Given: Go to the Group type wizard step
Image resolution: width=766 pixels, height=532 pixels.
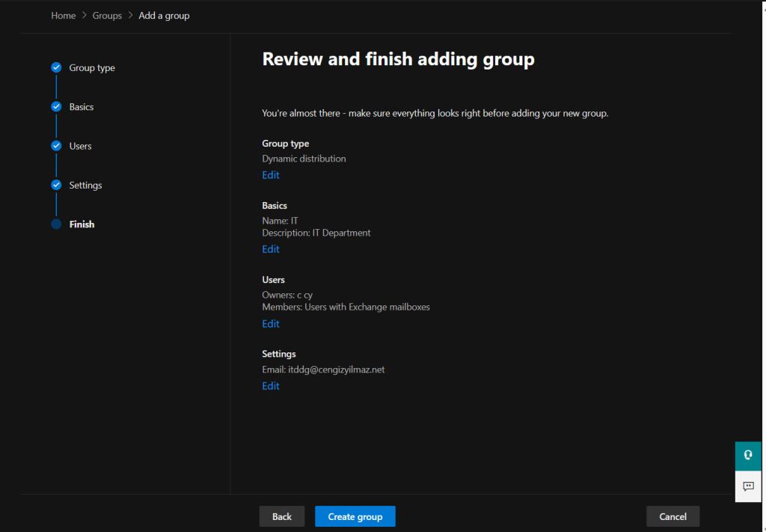Looking at the screenshot, I should 92,68.
